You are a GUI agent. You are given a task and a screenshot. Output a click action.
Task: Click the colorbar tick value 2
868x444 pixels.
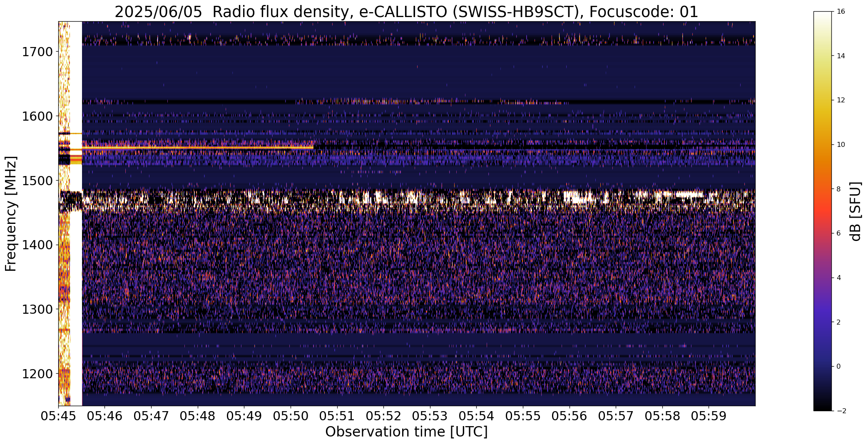(839, 322)
